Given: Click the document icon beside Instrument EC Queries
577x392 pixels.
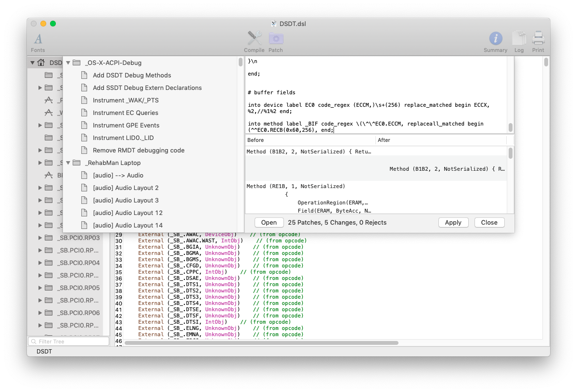Looking at the screenshot, I should coord(84,113).
